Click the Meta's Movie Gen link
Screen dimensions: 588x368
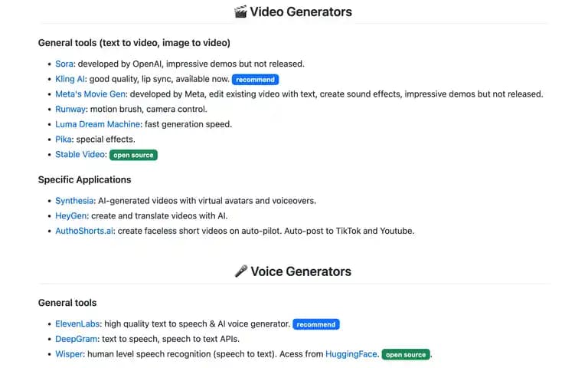pyautogui.click(x=90, y=94)
